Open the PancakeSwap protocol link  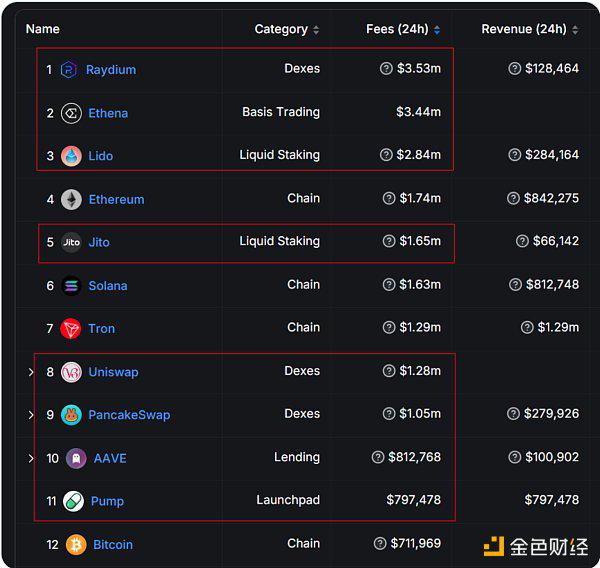tap(129, 415)
